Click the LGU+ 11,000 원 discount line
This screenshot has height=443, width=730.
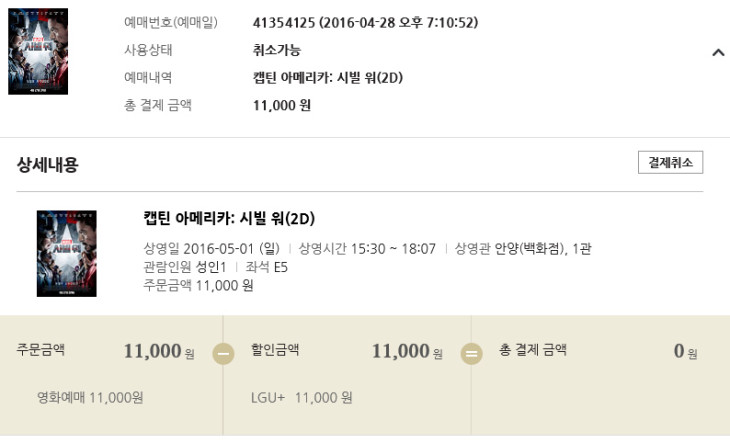[301, 398]
